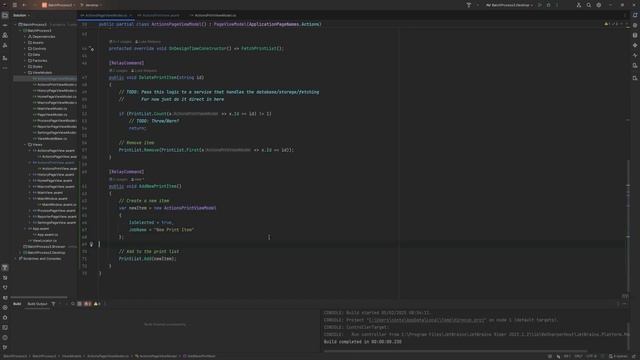Open the Solution Explorer tool window icon

(x=5, y=15)
